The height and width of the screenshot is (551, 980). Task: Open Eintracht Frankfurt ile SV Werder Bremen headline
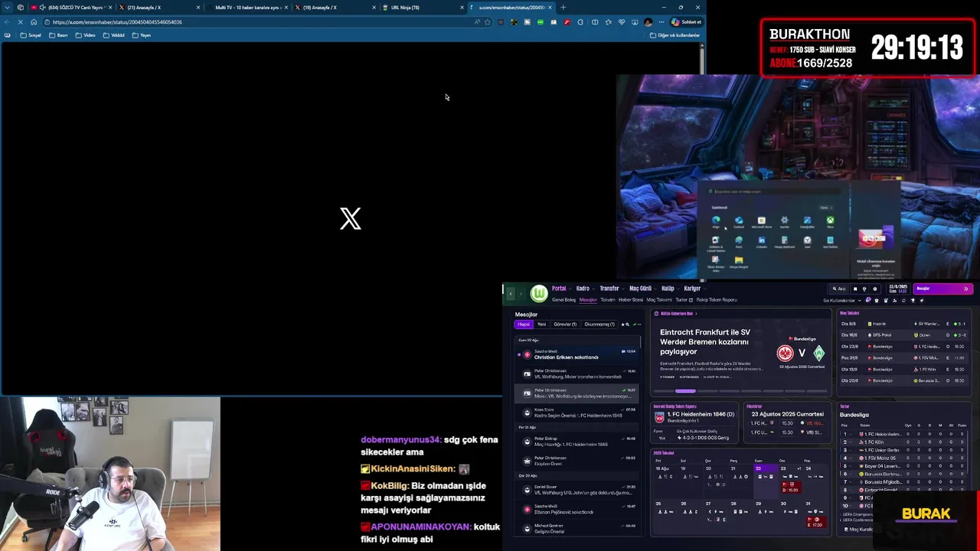(x=705, y=343)
